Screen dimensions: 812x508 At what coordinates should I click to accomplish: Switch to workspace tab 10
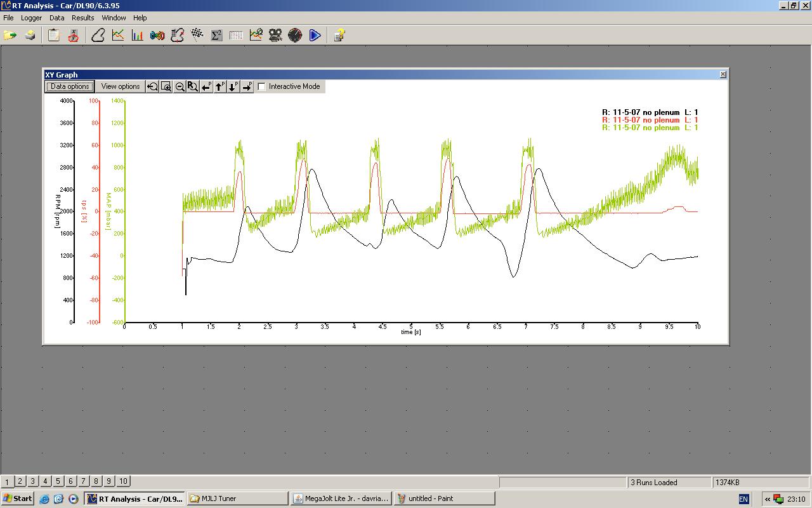(123, 481)
